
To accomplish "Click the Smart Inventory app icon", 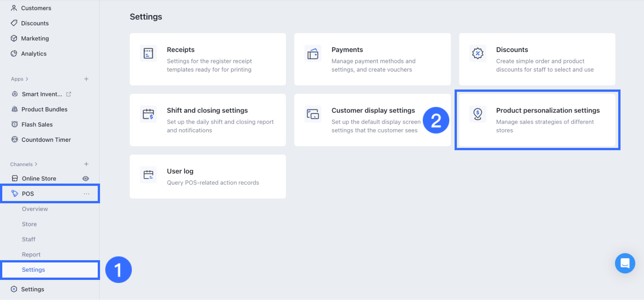I will point(15,94).
